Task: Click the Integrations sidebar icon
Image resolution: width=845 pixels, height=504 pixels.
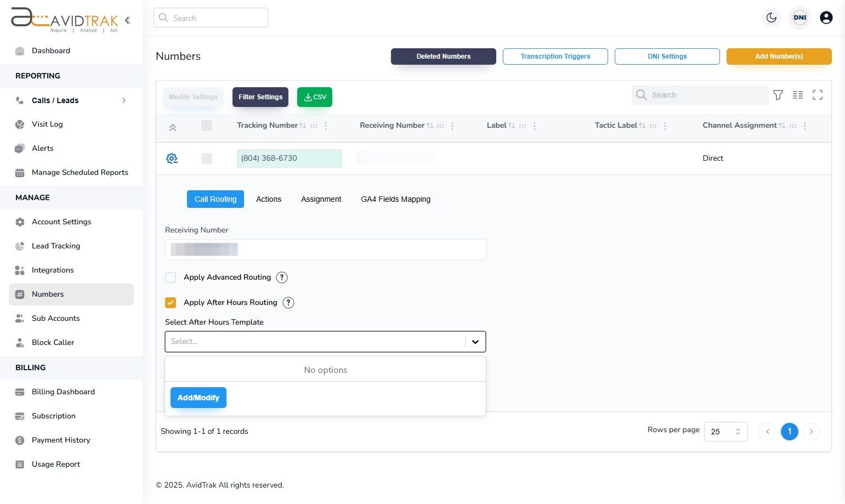Action: click(20, 270)
